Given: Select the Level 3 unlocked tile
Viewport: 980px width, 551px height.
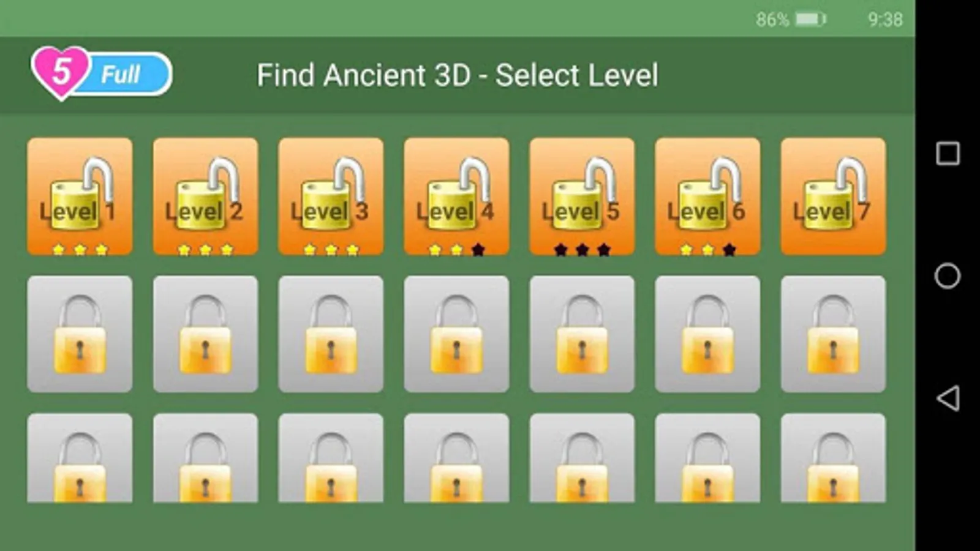Looking at the screenshot, I should pos(331,196).
